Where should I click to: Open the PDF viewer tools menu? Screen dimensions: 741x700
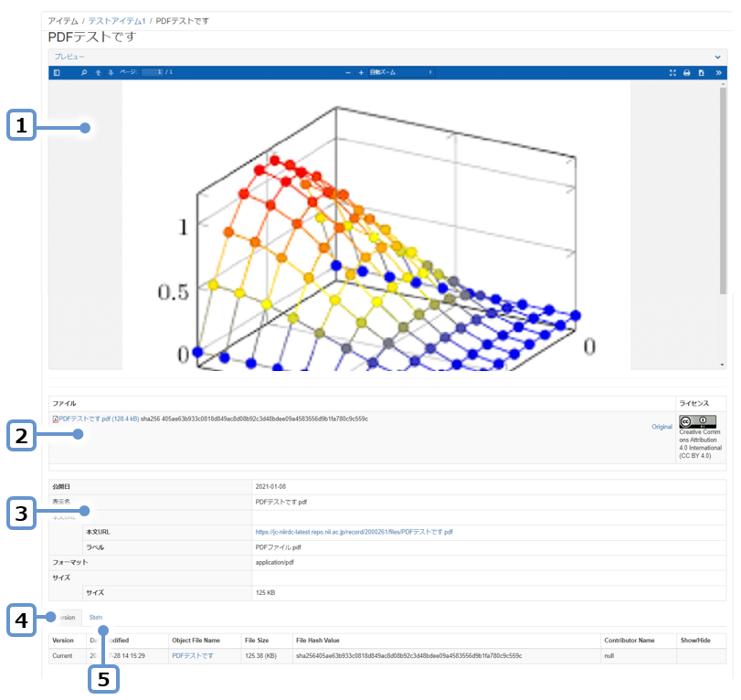click(x=718, y=72)
